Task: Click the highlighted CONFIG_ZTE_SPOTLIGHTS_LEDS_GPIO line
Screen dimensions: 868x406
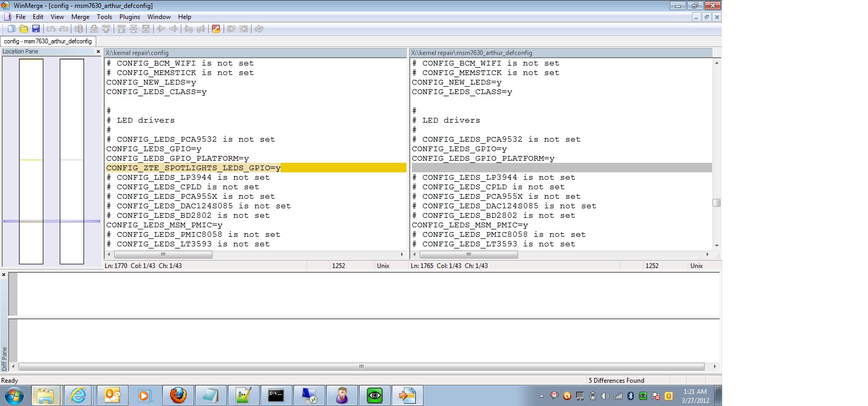Action: (193, 168)
